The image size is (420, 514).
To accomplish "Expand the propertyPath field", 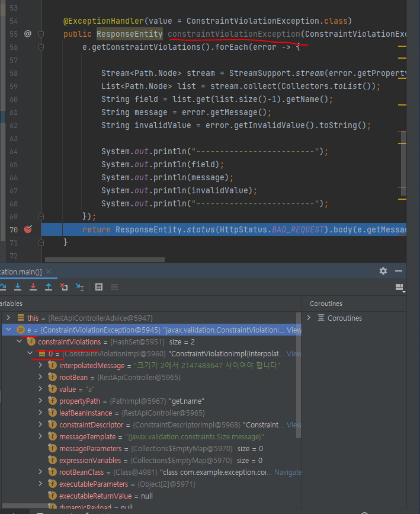I will [40, 400].
